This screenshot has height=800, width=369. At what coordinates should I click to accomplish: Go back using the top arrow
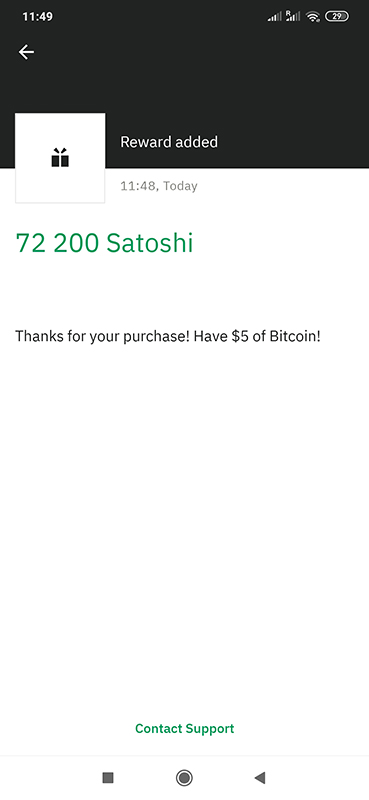tap(26, 52)
